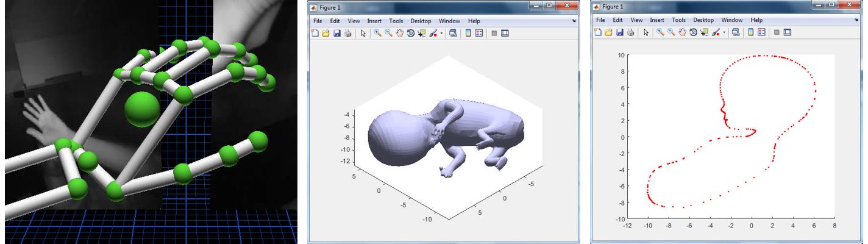Open Window menu in red contour window
868x244 pixels.
click(732, 20)
